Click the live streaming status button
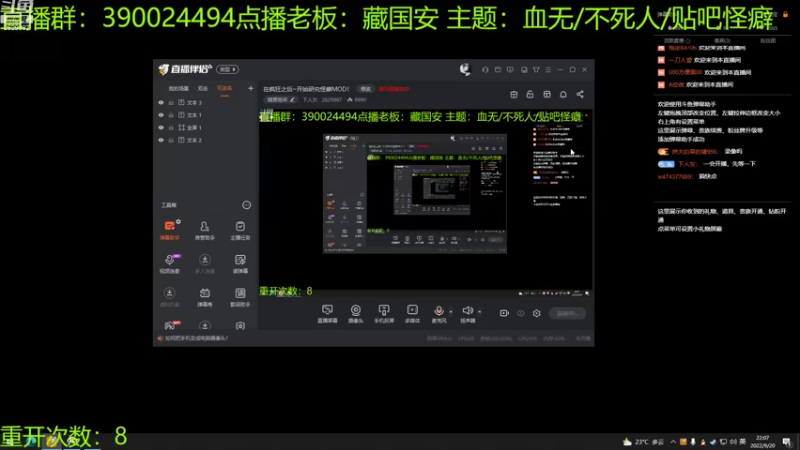Viewport: 800px width, 450px height. tap(567, 313)
